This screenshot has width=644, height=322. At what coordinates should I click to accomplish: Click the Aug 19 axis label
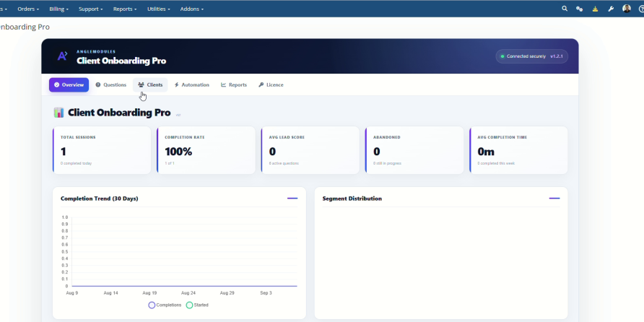149,293
